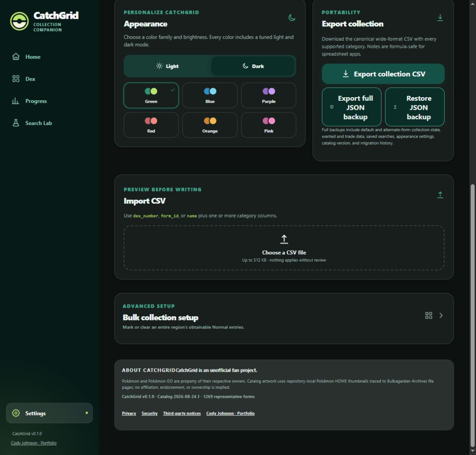
Task: Click the grid icon in Bulk collection setup
Action: click(x=429, y=315)
